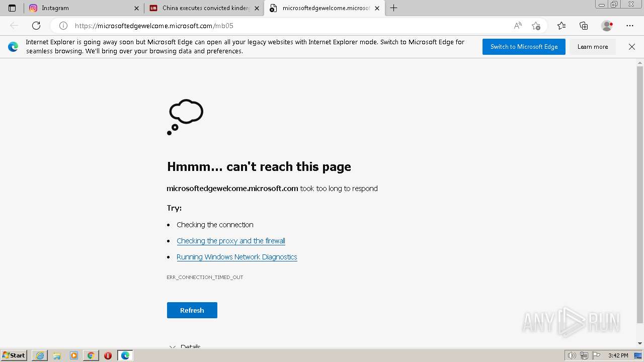Switch to the China executes convicted tab

pos(205,8)
